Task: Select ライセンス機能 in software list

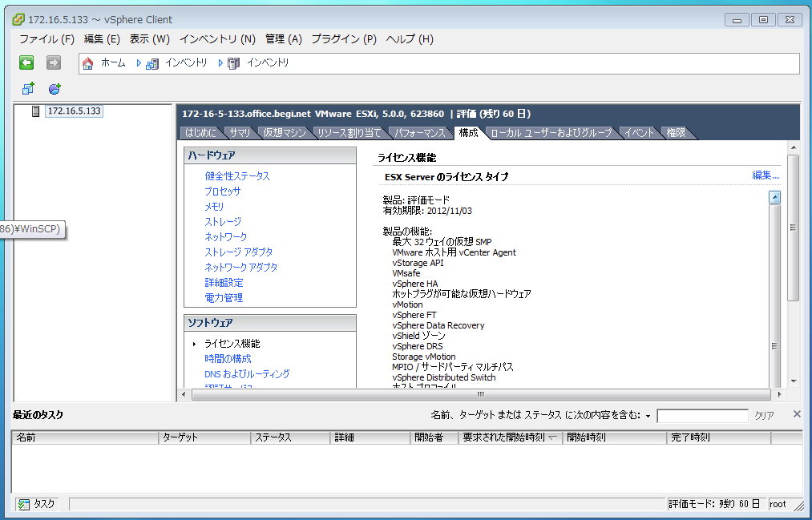Action: (232, 344)
